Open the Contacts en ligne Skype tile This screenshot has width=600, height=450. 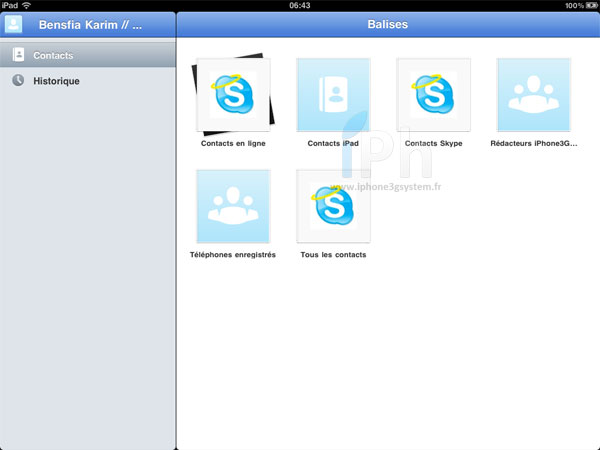233,95
